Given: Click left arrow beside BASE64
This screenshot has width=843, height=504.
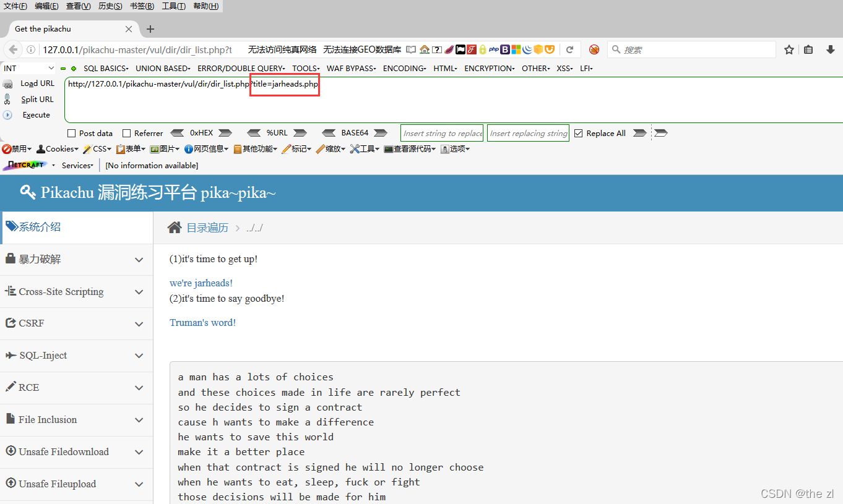Looking at the screenshot, I should [329, 133].
